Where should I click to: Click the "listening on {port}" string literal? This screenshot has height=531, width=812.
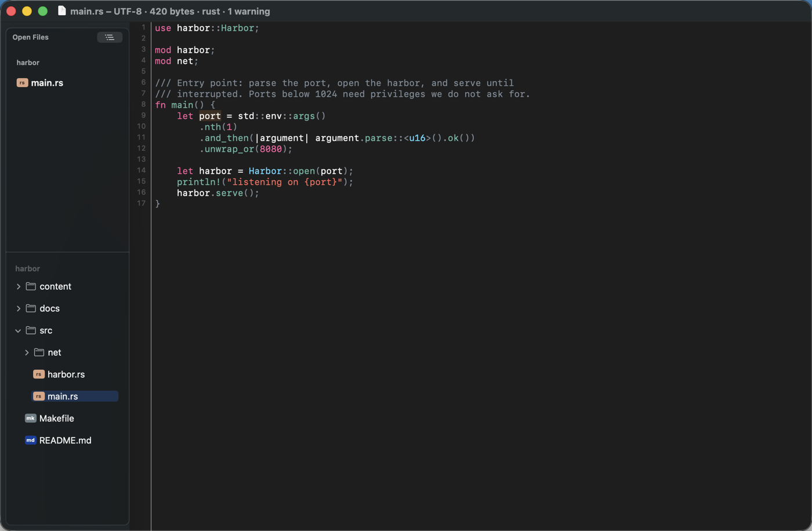click(284, 182)
